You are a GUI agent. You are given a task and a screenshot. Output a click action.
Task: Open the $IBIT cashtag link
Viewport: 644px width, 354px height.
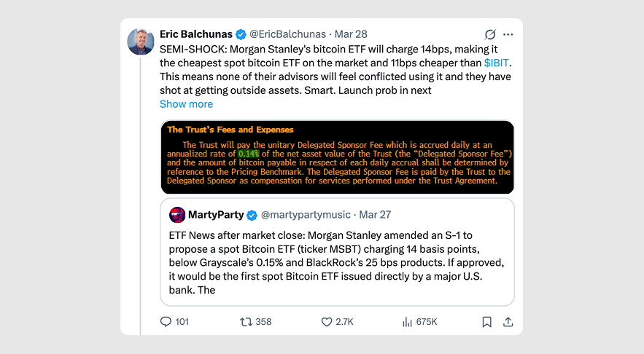pyautogui.click(x=498, y=63)
